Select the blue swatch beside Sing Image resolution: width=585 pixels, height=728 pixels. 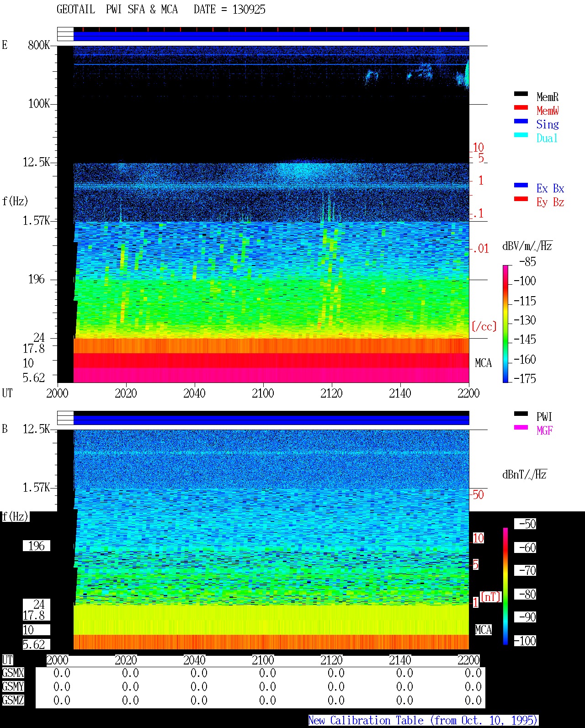coord(521,122)
